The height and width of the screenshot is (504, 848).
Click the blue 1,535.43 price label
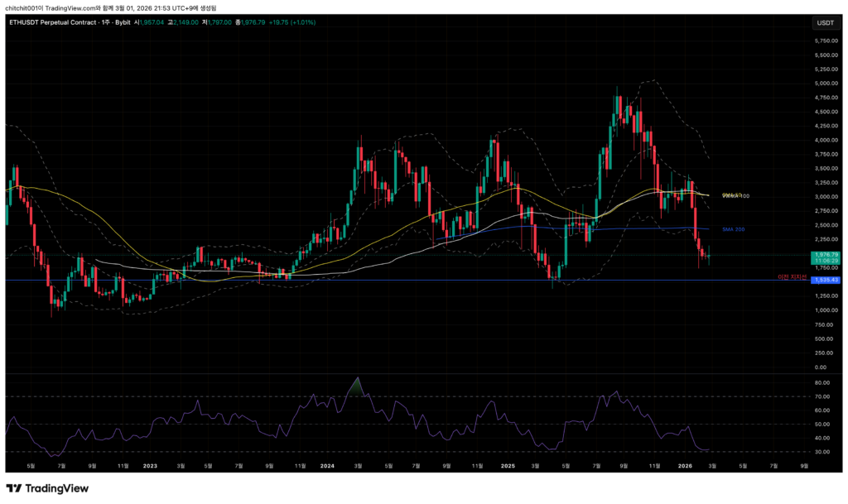tap(825, 281)
